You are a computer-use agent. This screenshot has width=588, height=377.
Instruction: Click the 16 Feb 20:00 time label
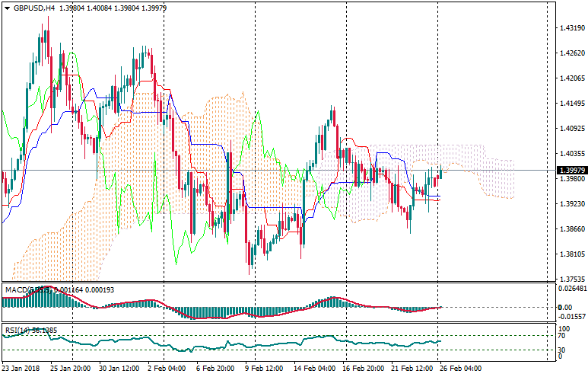coord(364,368)
